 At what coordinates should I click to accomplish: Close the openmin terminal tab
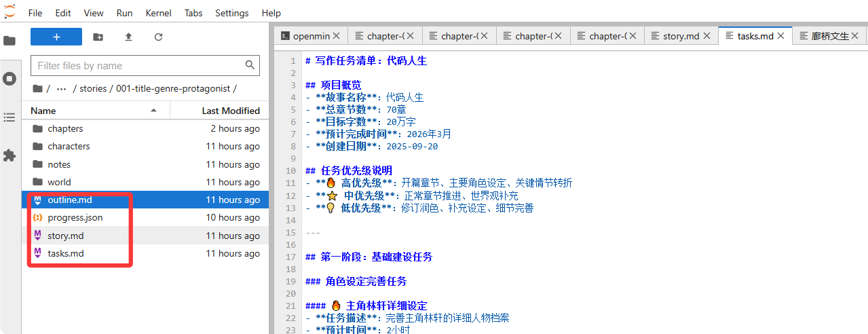tap(336, 36)
